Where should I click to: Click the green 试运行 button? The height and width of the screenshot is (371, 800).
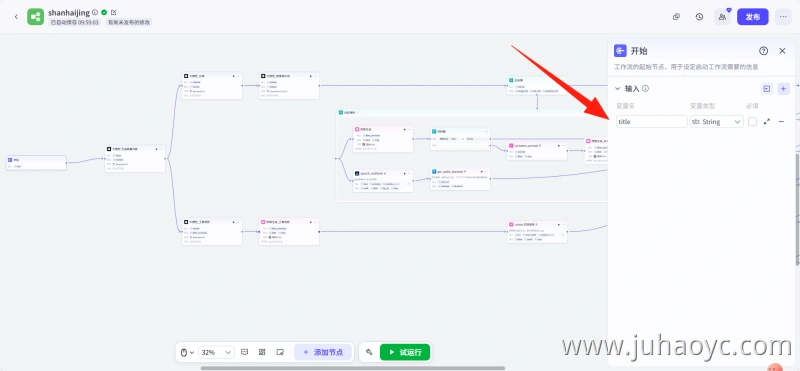point(405,352)
